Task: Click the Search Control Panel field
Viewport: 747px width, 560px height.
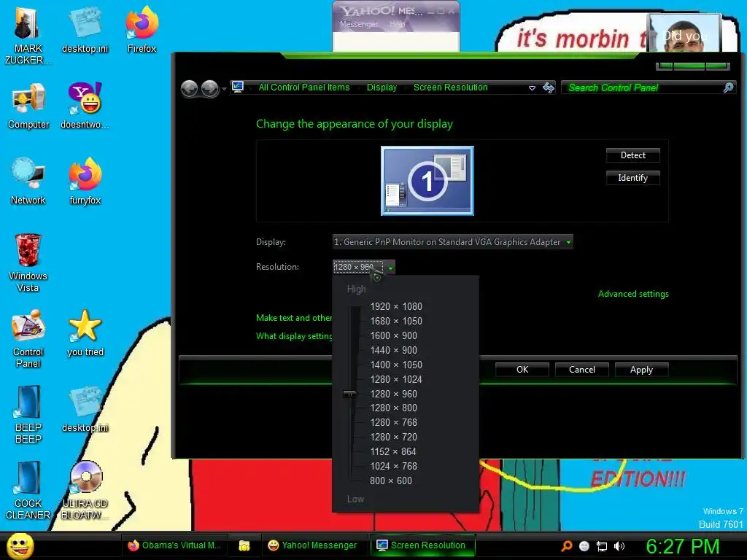Action: [x=643, y=87]
